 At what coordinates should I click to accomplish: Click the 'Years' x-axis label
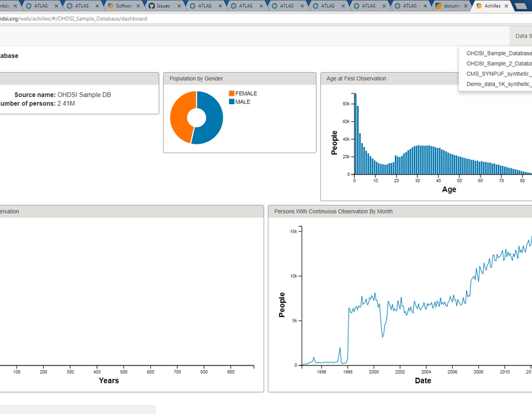pyautogui.click(x=109, y=381)
